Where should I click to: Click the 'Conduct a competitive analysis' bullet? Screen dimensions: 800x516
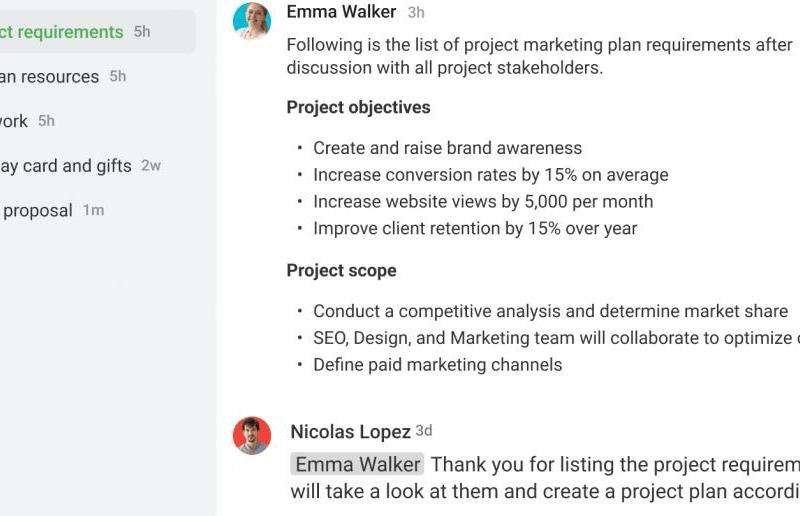point(551,311)
